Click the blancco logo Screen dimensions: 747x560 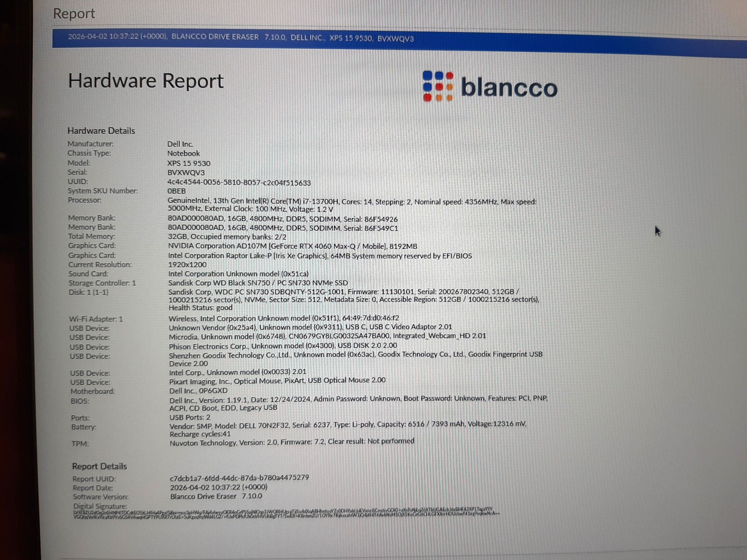[490, 86]
